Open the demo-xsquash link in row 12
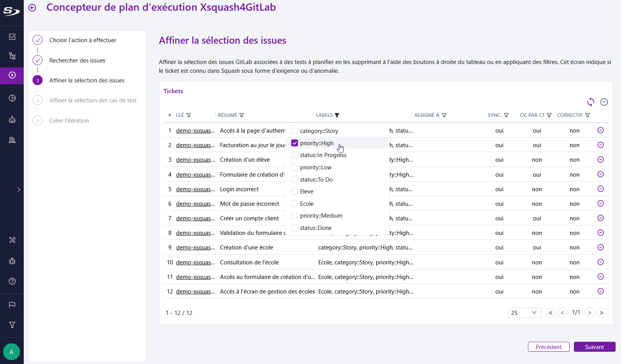Screen dimensions: 621x364 (195, 292)
